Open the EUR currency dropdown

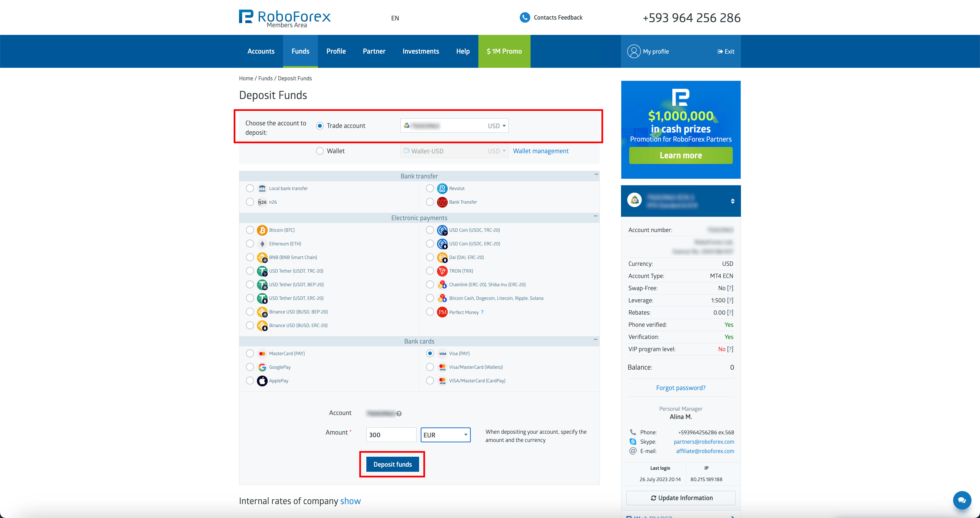point(445,435)
